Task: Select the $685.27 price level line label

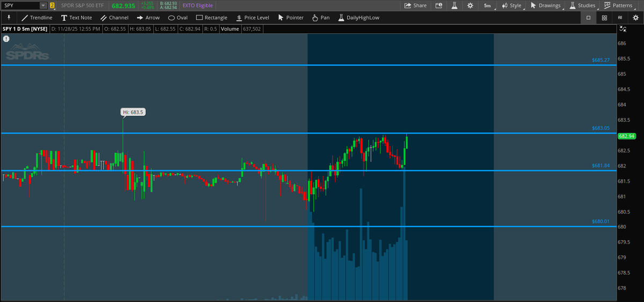Action: [601, 60]
